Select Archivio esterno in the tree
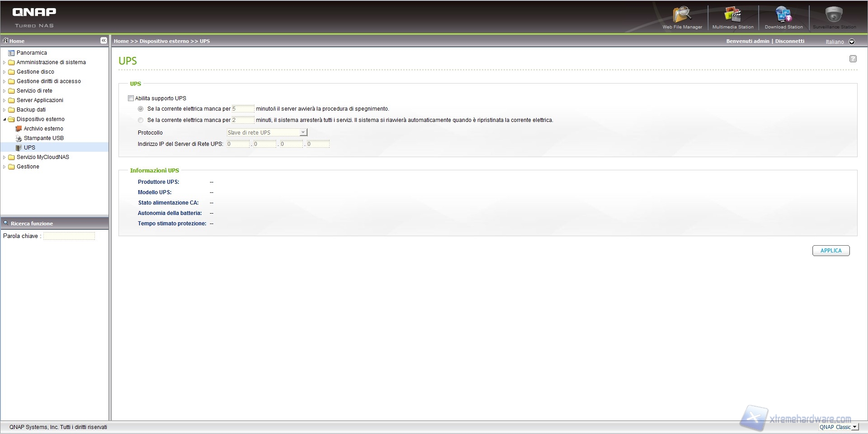This screenshot has width=868, height=434. [43, 129]
